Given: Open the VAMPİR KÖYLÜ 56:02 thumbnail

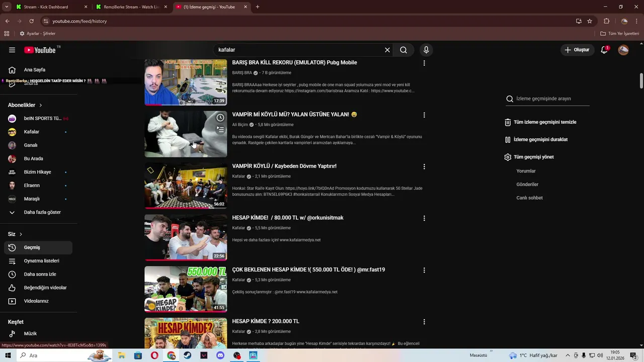Looking at the screenshot, I should tap(186, 186).
